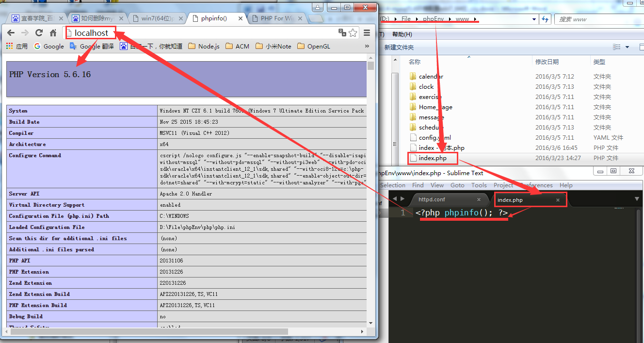Viewport: 644px width, 343px height.
Task: Select the calendar folder
Action: (431, 76)
